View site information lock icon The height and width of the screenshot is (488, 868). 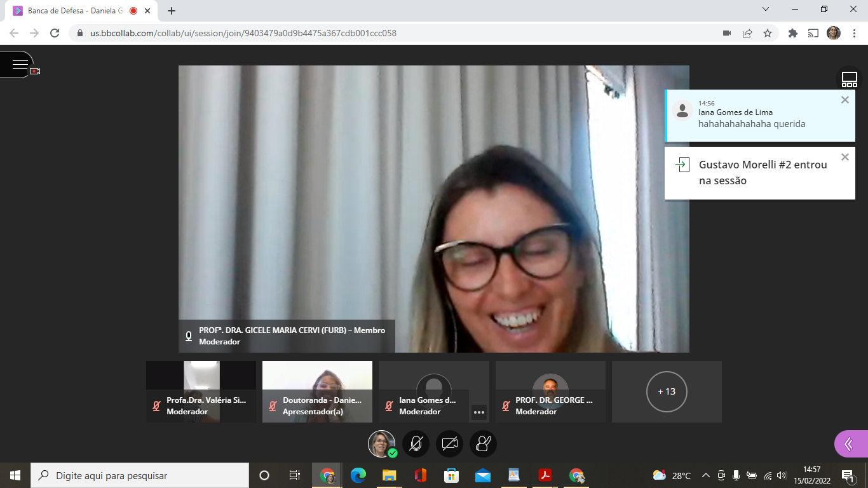pos(80,33)
